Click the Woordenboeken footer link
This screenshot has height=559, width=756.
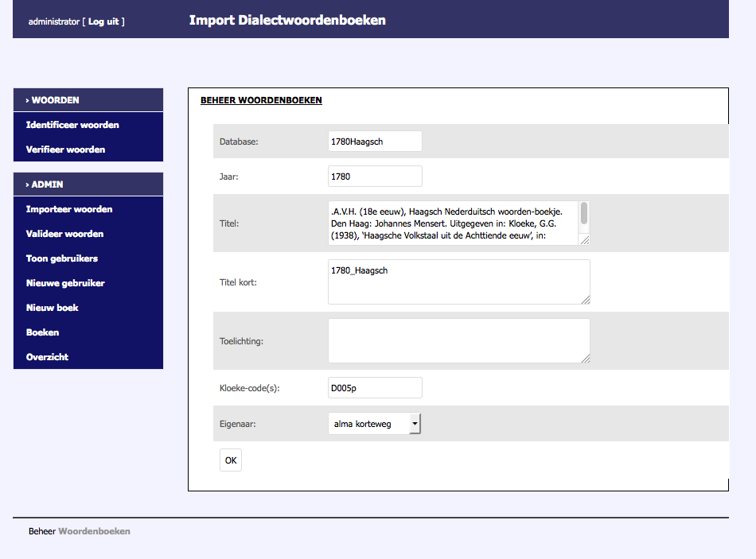pyautogui.click(x=94, y=531)
